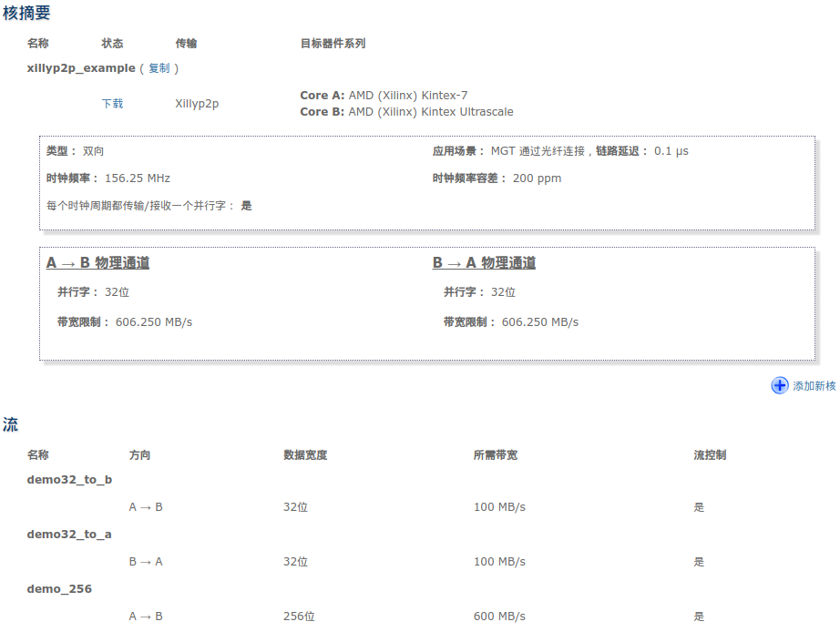
Task: Click the 流 section heading
Action: (11, 424)
